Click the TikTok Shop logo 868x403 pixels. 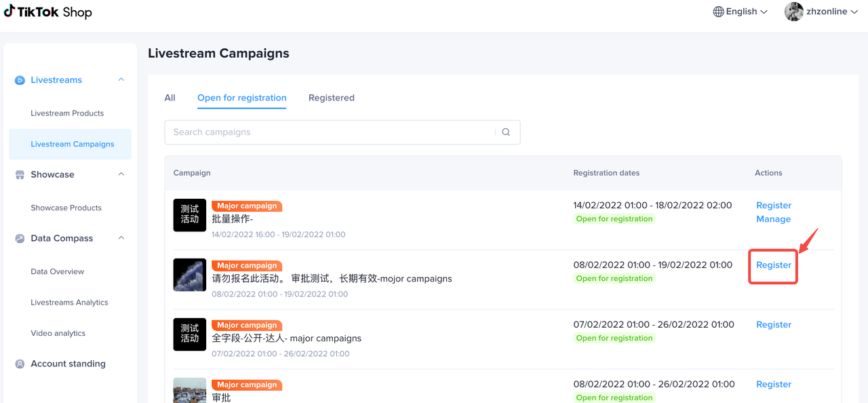coord(47,12)
